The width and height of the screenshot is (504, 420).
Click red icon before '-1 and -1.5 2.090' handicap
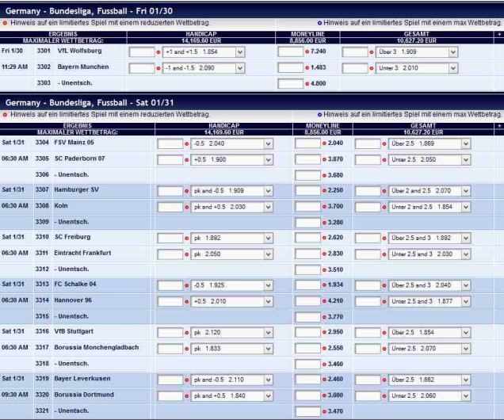tap(158, 68)
